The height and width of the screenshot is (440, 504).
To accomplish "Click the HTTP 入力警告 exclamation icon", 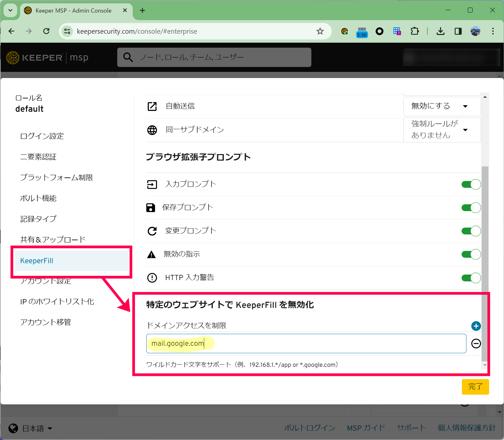I will 152,278.
